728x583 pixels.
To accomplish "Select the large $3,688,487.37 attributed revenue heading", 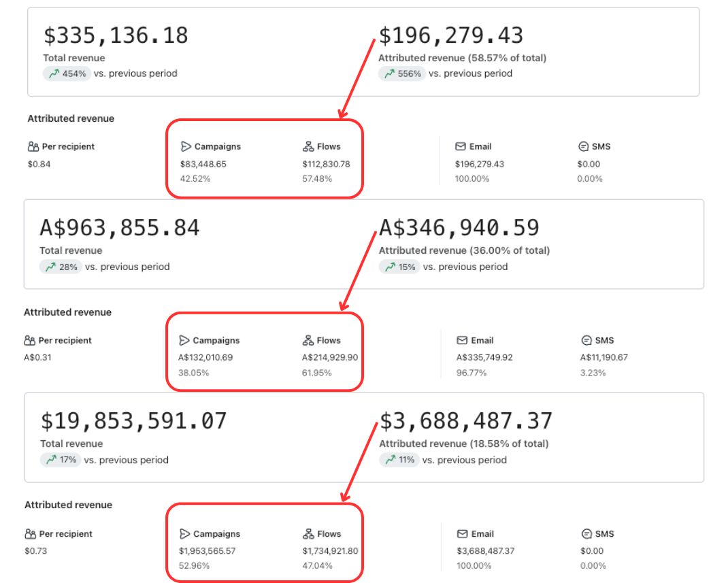I will (x=466, y=421).
